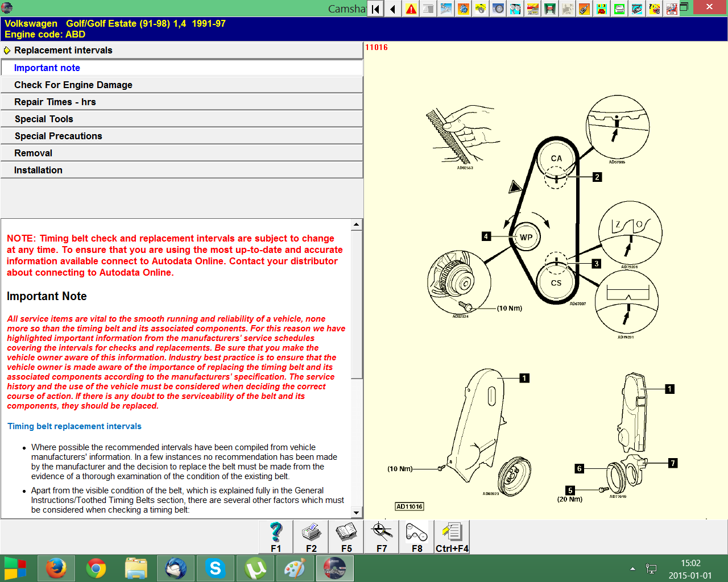Open the yellow question-mark car toolbar icon
The width and height of the screenshot is (728, 582).
(x=655, y=9)
